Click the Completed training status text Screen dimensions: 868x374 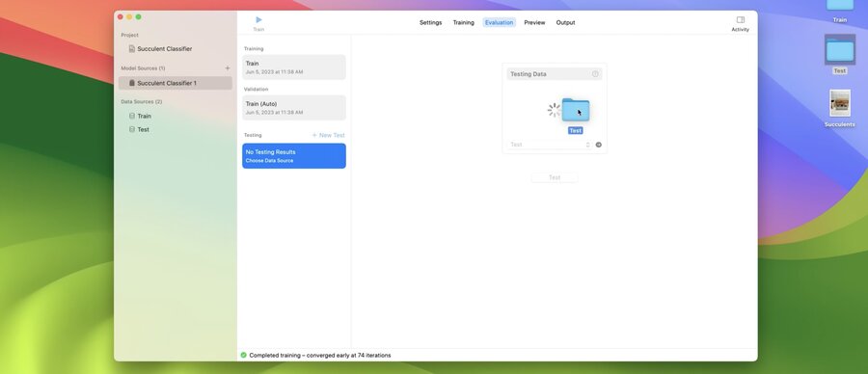click(320, 355)
